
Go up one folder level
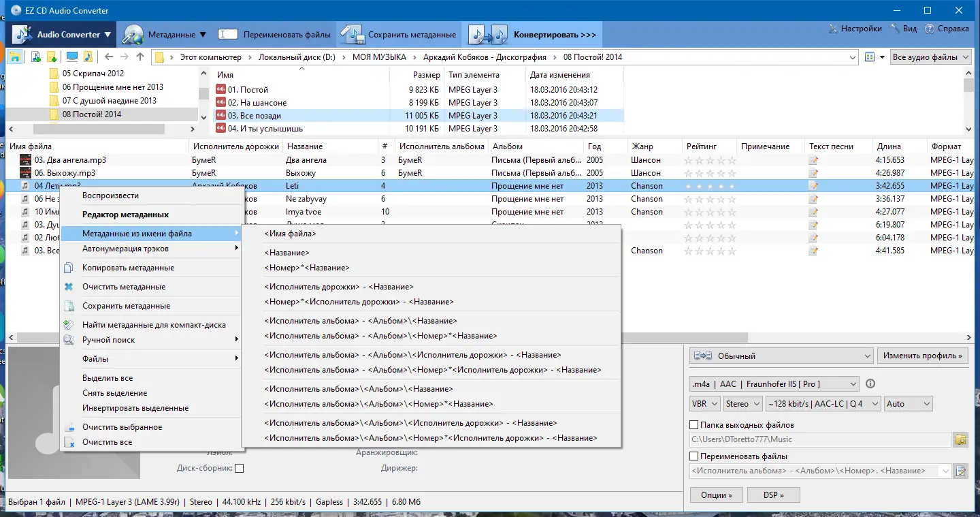(140, 57)
